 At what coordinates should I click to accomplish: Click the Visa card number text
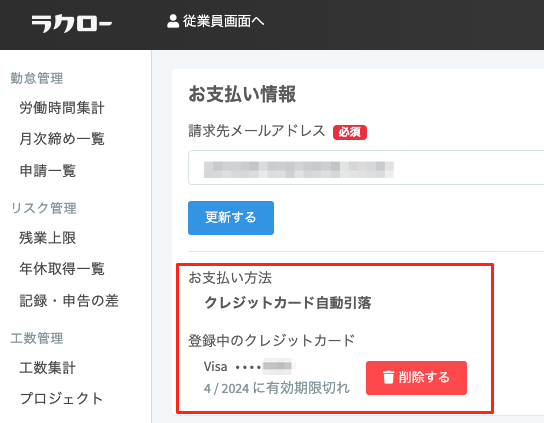pyautogui.click(x=248, y=366)
